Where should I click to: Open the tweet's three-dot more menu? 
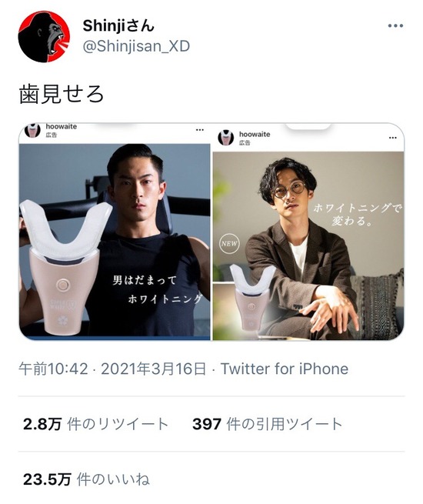pos(395,25)
